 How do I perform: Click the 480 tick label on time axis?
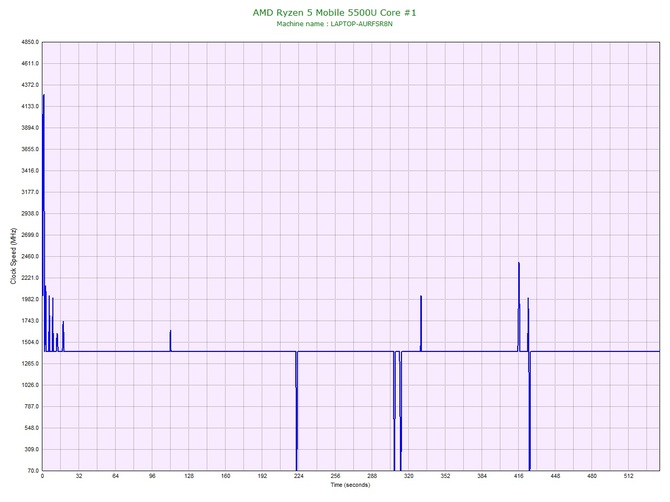(x=592, y=476)
